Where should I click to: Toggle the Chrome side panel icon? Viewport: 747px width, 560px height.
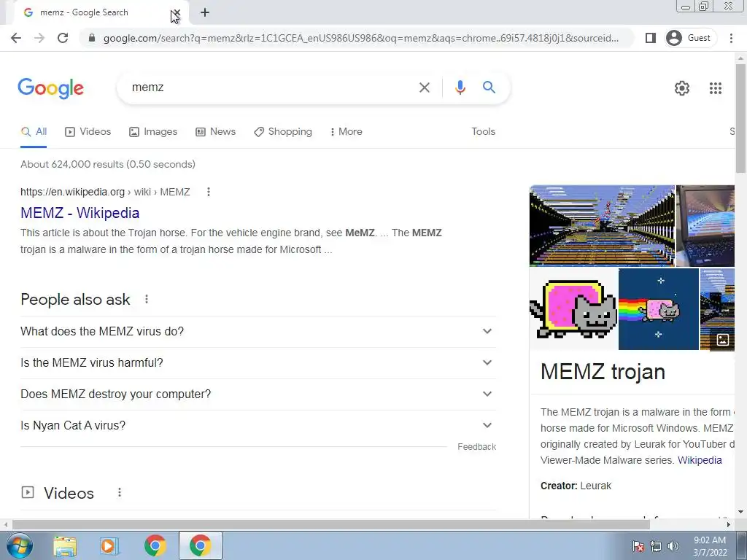650,38
